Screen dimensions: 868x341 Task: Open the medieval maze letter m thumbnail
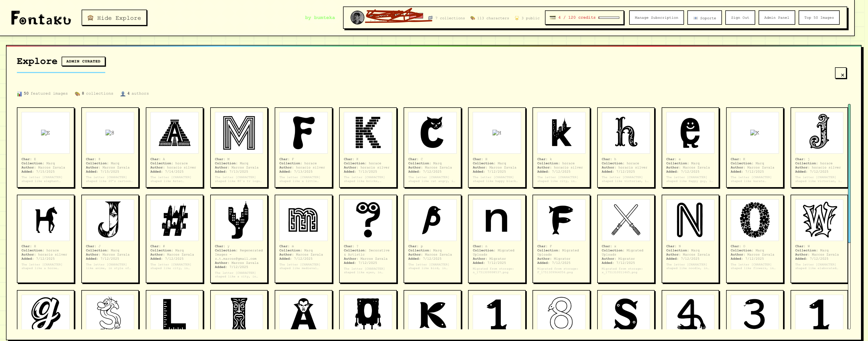pos(303,220)
